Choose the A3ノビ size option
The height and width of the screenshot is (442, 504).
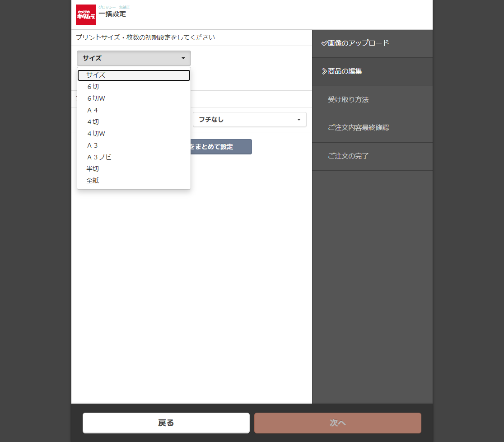coord(99,157)
